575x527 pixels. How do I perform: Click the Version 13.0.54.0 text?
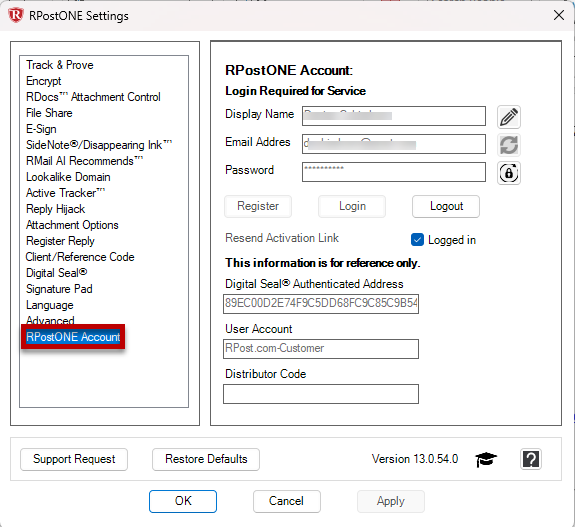pos(415,459)
